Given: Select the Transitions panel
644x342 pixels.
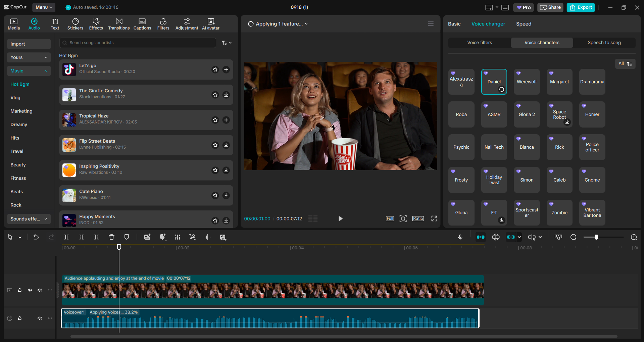Looking at the screenshot, I should coord(119,23).
